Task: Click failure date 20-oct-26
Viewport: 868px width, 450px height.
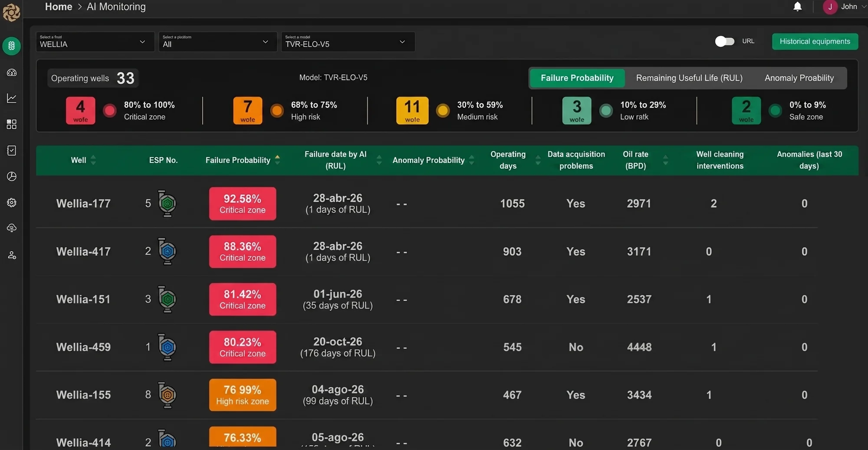Action: click(x=338, y=342)
